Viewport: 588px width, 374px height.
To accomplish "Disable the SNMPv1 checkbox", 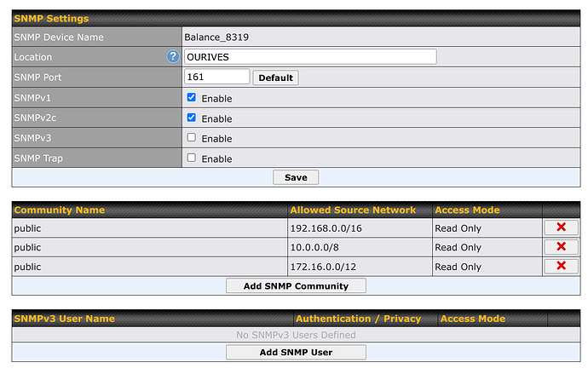I will (x=192, y=98).
